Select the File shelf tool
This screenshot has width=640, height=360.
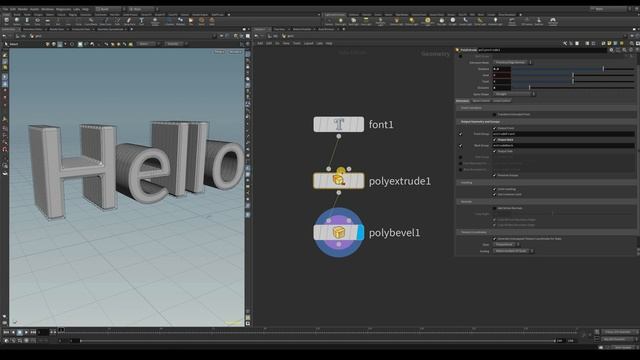pyautogui.click(x=191, y=21)
